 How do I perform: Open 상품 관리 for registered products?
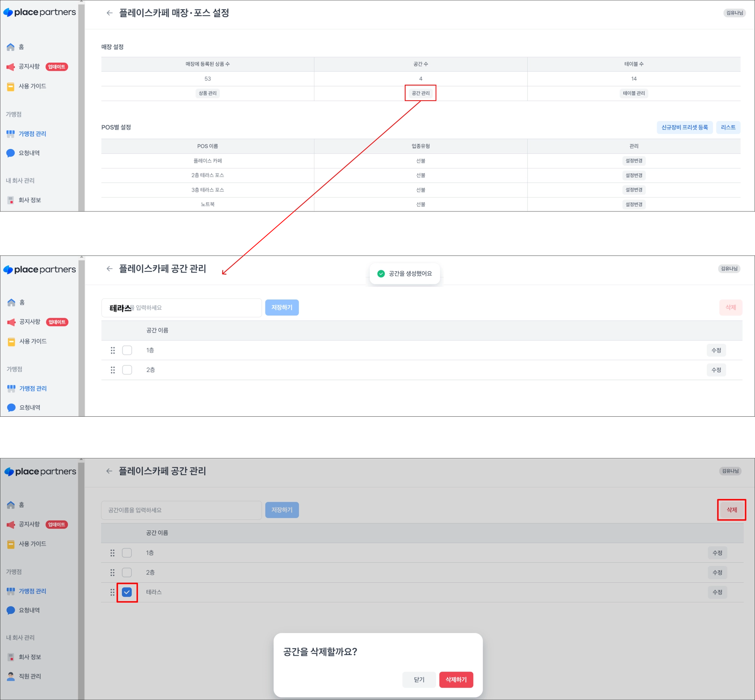click(x=207, y=93)
